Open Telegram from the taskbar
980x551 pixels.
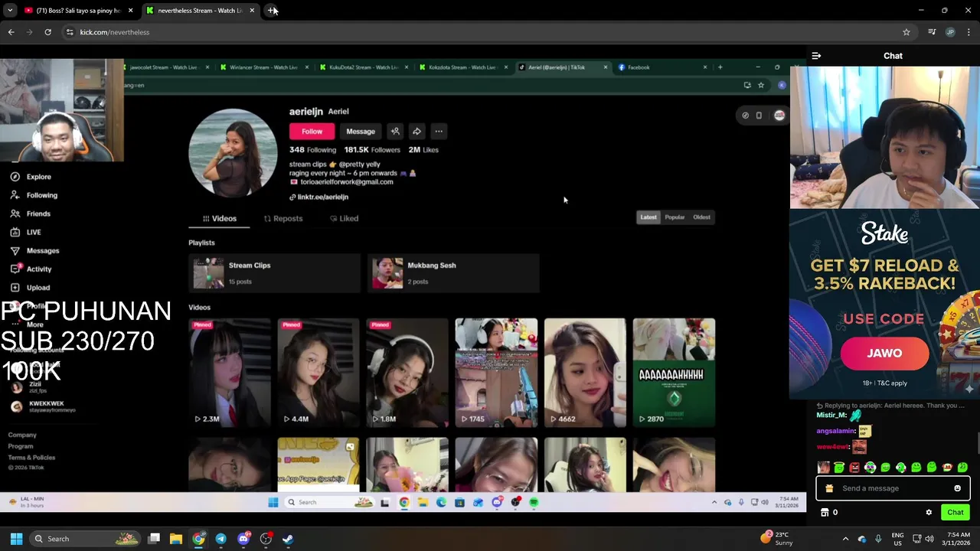pos(220,539)
